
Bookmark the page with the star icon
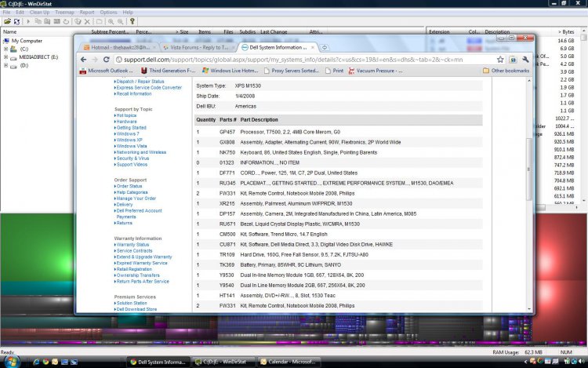(500, 60)
